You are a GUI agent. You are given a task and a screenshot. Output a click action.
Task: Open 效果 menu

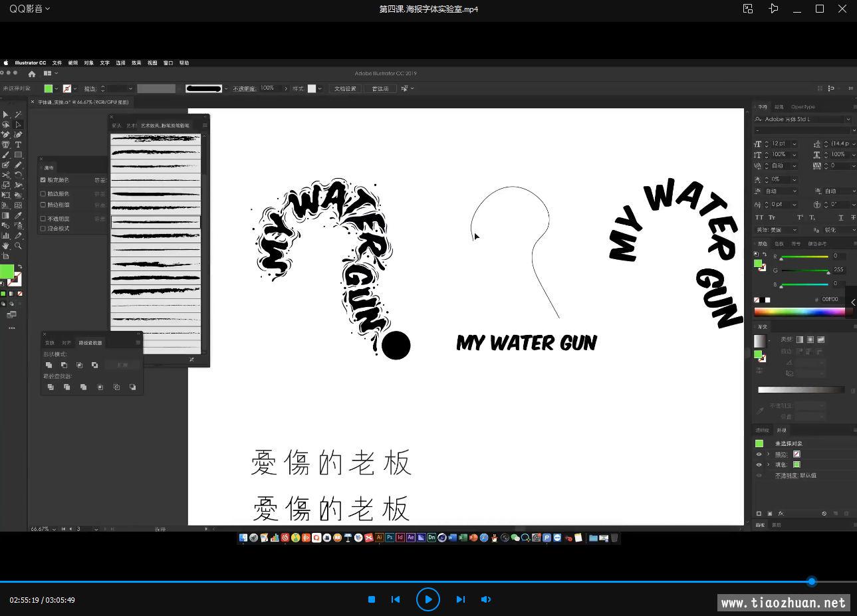tap(136, 63)
